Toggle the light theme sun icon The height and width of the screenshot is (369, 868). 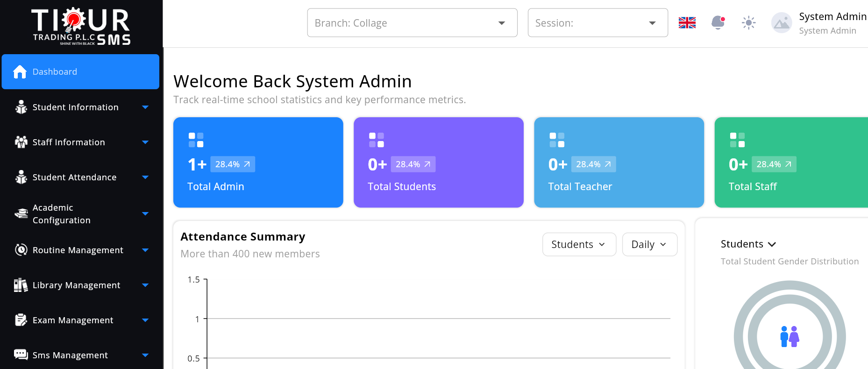(749, 22)
